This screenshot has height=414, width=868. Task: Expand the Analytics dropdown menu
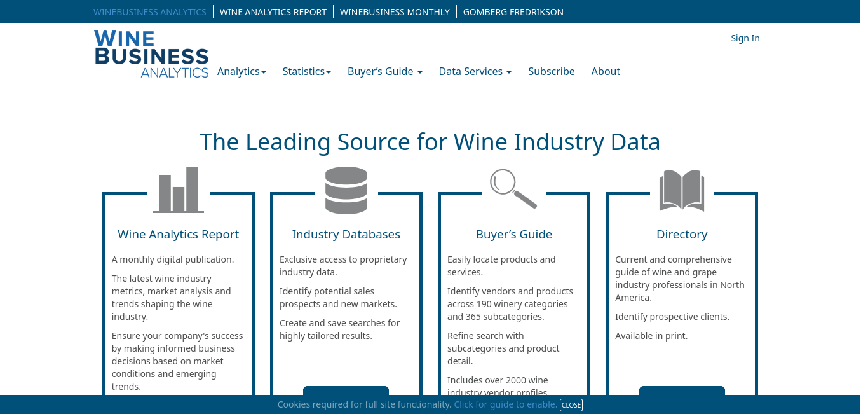241,71
